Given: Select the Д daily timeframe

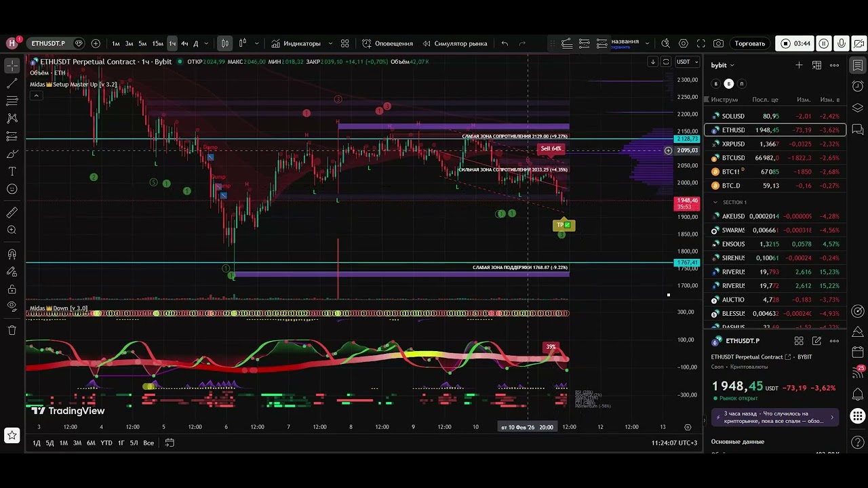Looking at the screenshot, I should tap(196, 43).
